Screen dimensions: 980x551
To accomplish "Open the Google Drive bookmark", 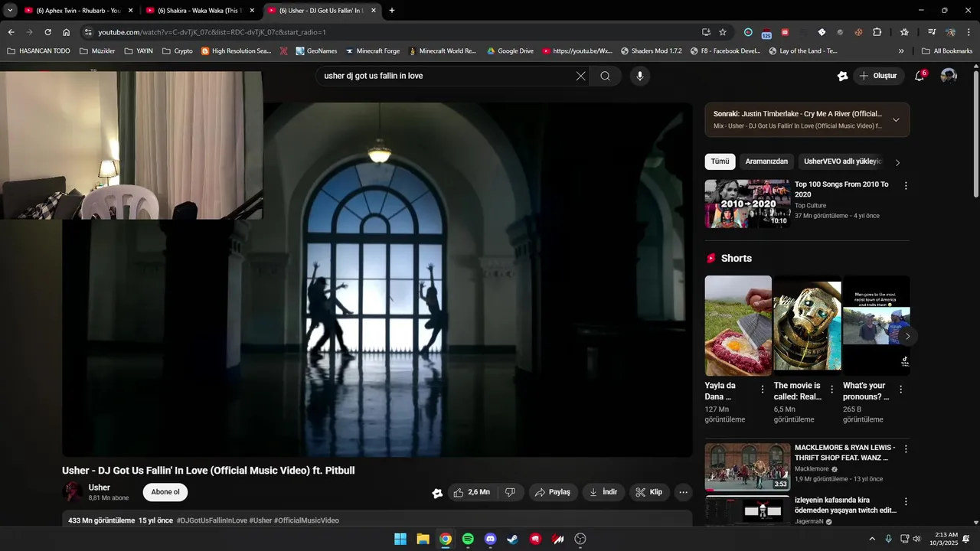I will pyautogui.click(x=509, y=51).
